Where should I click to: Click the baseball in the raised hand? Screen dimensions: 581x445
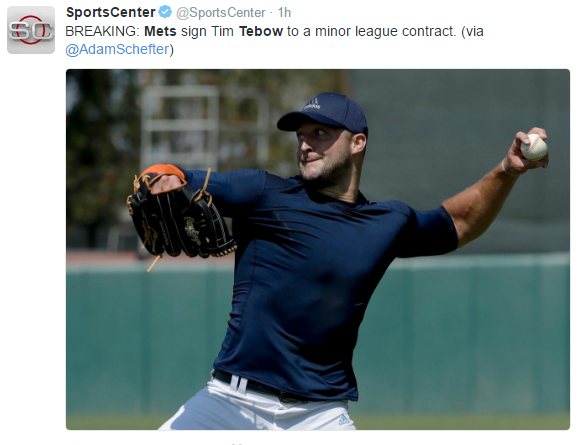tap(534, 147)
